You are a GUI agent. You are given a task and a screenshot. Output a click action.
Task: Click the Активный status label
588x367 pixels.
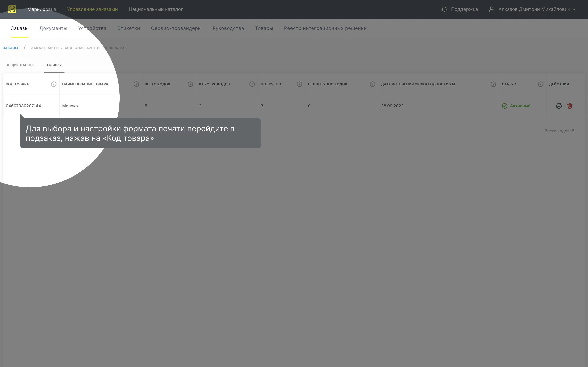520,106
